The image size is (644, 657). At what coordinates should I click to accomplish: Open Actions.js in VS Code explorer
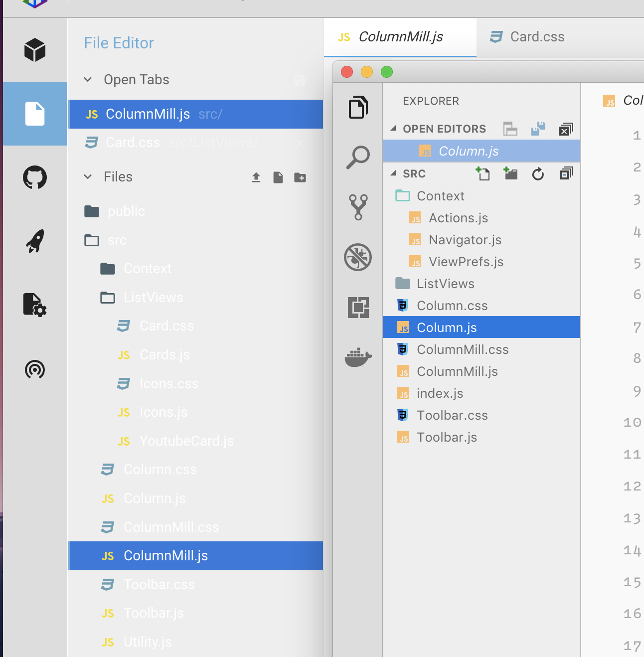482,218
